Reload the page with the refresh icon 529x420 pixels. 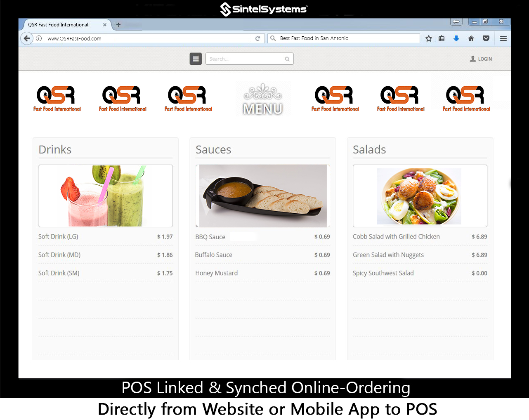pyautogui.click(x=257, y=38)
